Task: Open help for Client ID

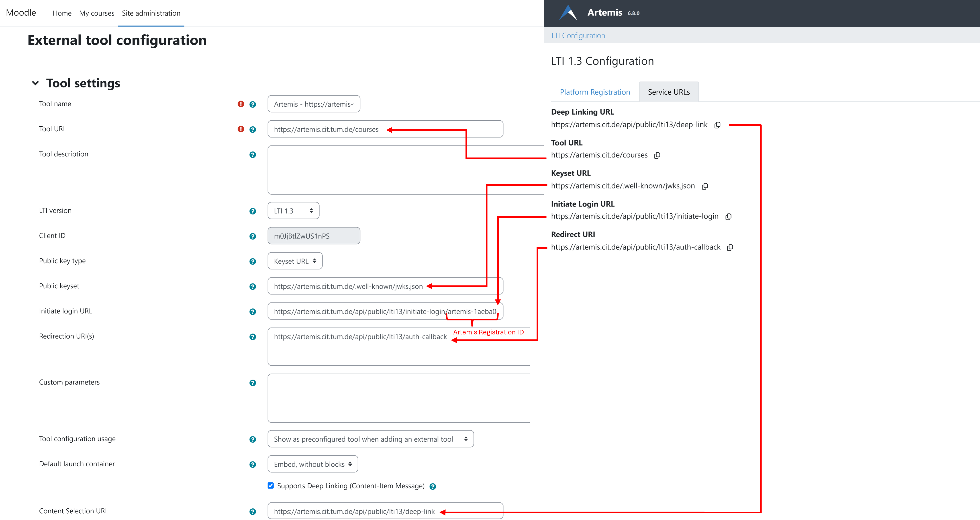Action: coord(253,237)
